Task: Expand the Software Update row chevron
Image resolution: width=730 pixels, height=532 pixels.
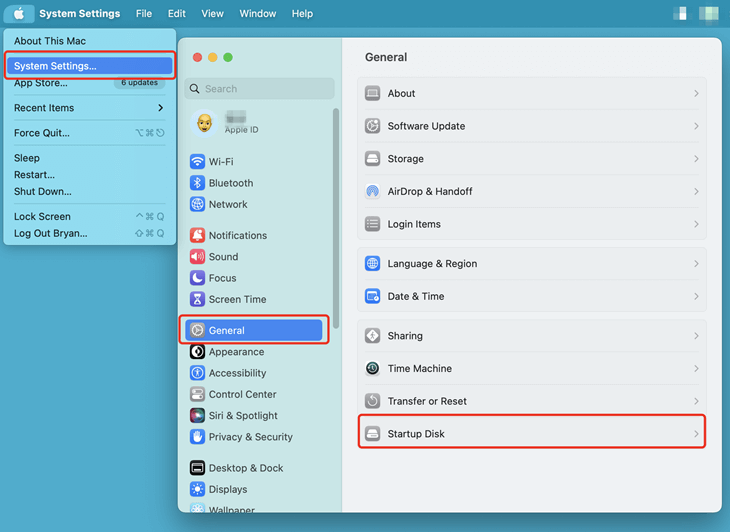Action: (x=696, y=126)
